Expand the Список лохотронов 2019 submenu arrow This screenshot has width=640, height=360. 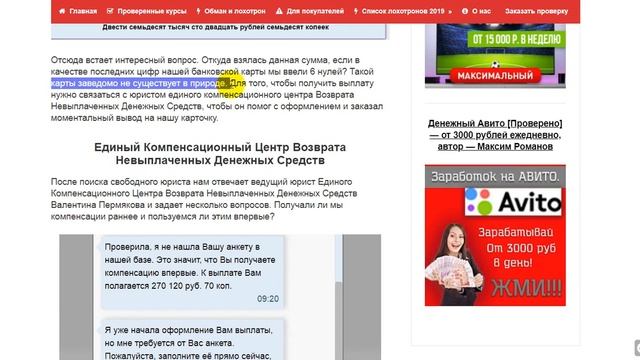(450, 11)
